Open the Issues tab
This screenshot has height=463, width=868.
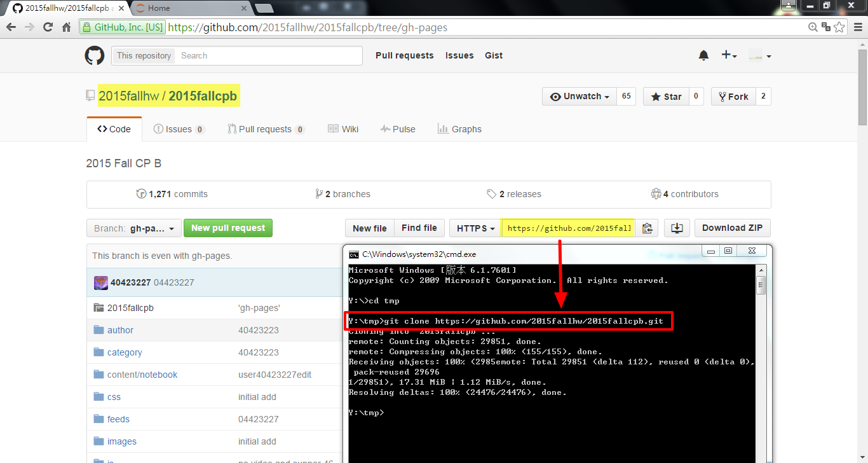(179, 129)
